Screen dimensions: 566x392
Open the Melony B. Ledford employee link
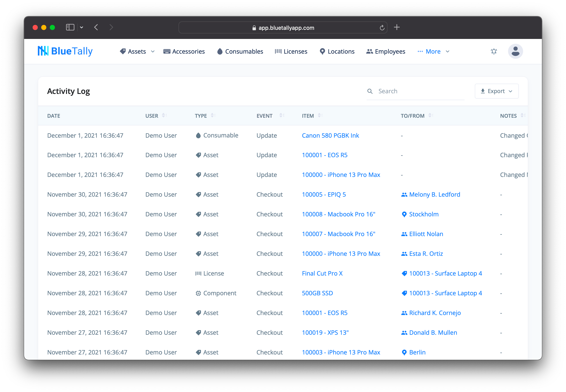(434, 194)
